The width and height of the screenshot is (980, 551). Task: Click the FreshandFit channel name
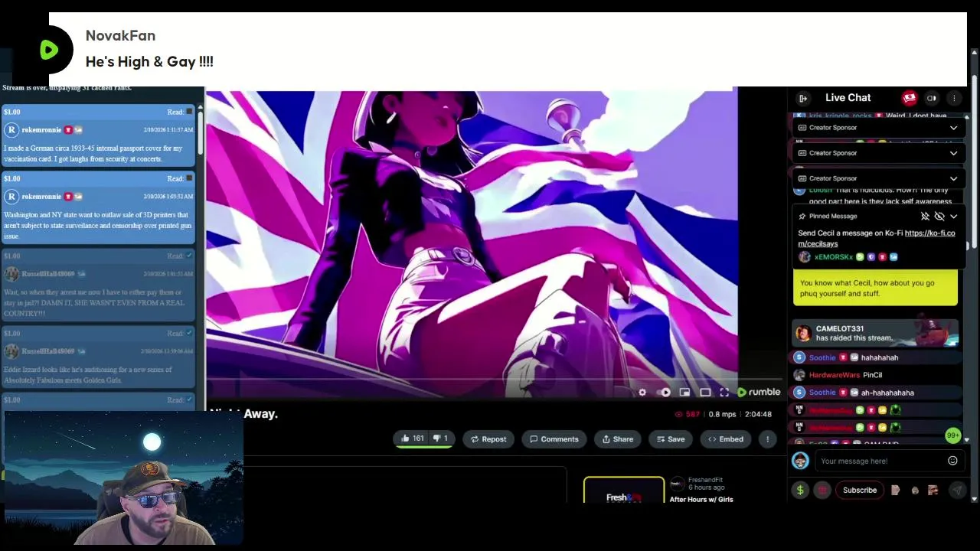click(x=705, y=480)
